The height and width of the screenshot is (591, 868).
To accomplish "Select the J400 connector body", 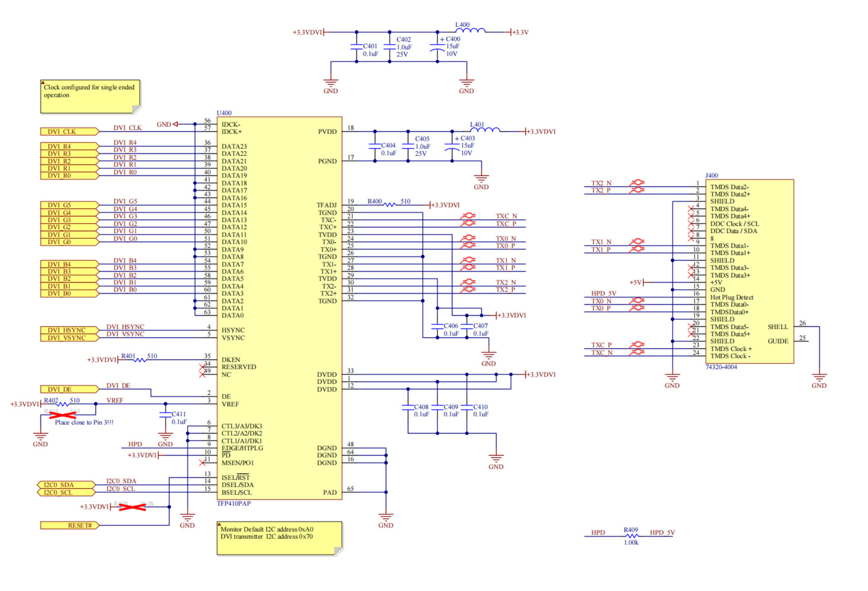I will click(x=750, y=272).
